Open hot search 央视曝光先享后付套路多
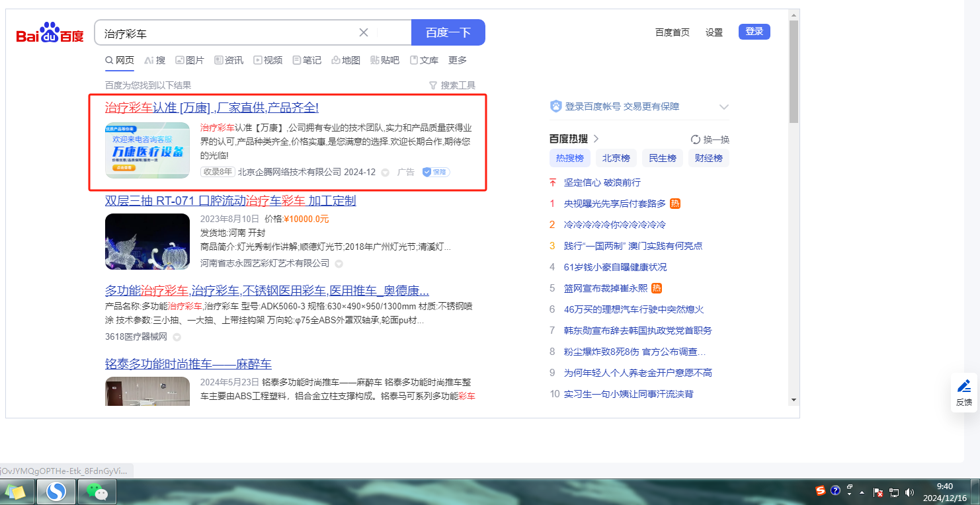This screenshot has height=505, width=980. tap(614, 204)
